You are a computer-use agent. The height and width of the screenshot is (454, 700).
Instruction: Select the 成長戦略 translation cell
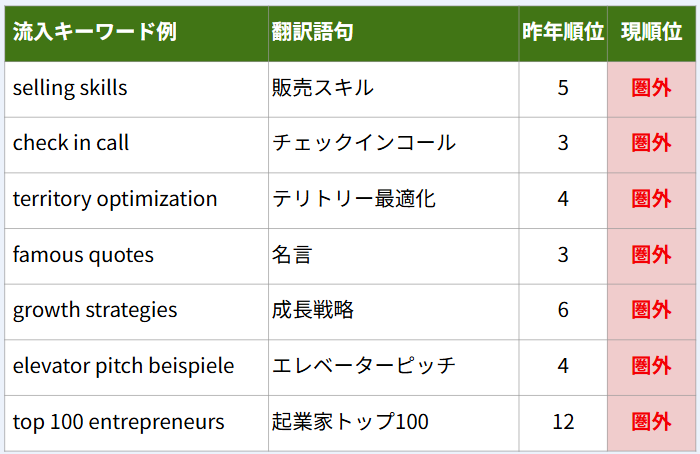tap(313, 310)
